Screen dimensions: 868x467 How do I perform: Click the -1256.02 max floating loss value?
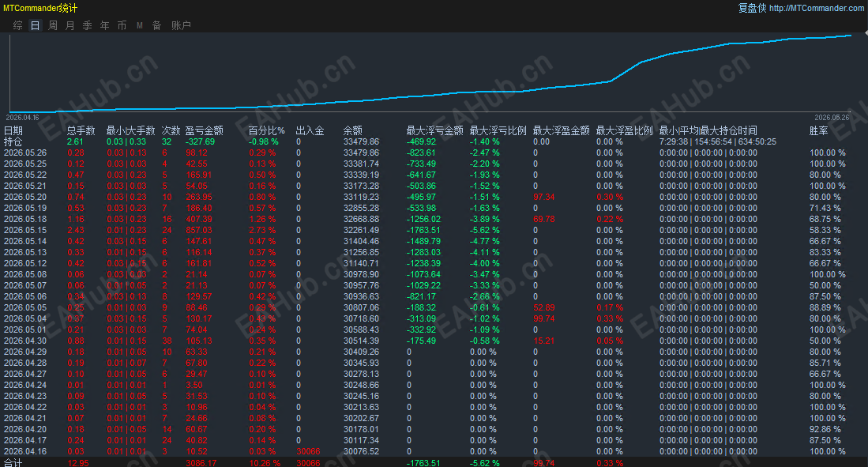(423, 220)
